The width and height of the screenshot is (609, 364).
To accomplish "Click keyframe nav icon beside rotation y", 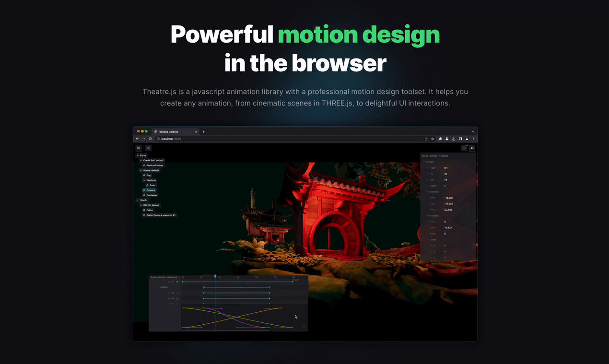I will (431, 227).
